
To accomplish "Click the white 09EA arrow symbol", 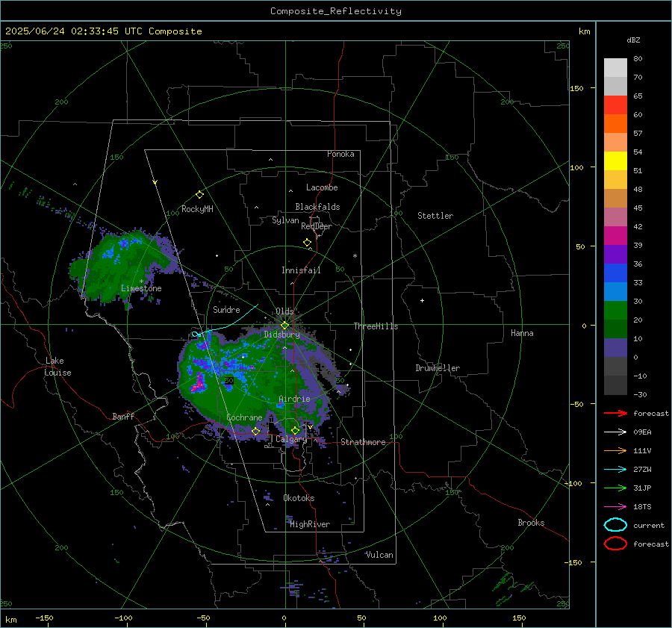I will coord(615,432).
